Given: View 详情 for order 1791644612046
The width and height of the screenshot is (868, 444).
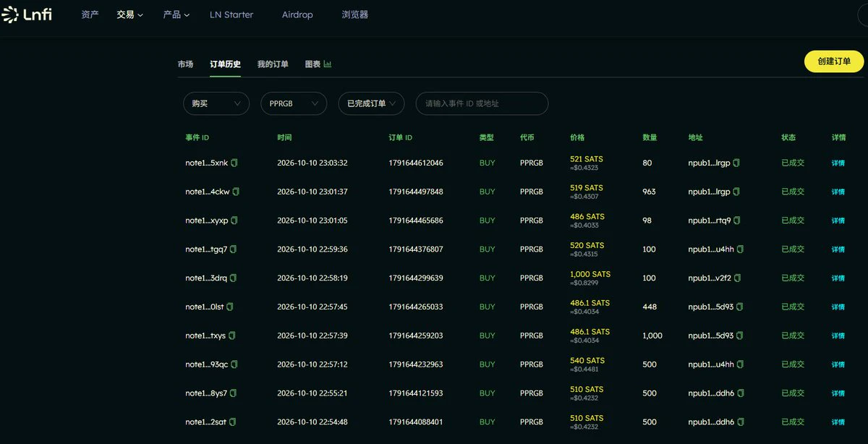Looking at the screenshot, I should [x=838, y=163].
